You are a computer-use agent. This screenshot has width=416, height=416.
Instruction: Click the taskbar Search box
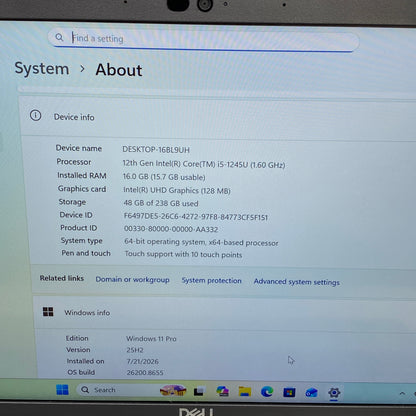tap(131, 390)
